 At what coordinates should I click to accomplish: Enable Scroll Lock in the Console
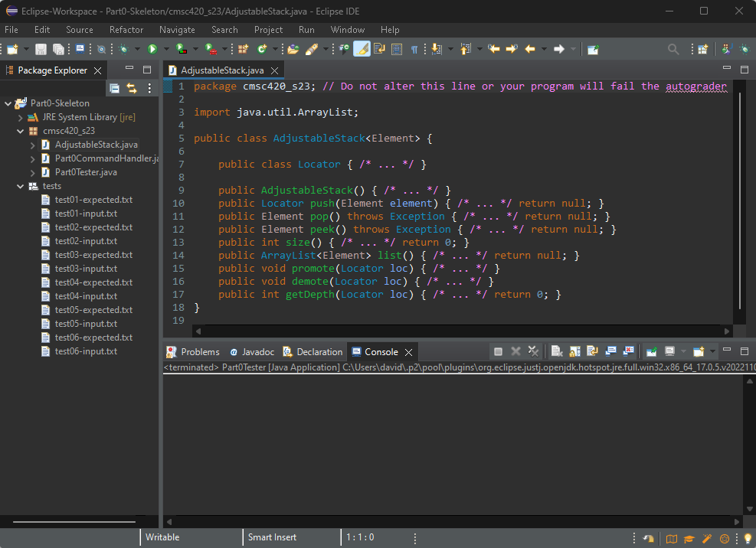click(573, 352)
